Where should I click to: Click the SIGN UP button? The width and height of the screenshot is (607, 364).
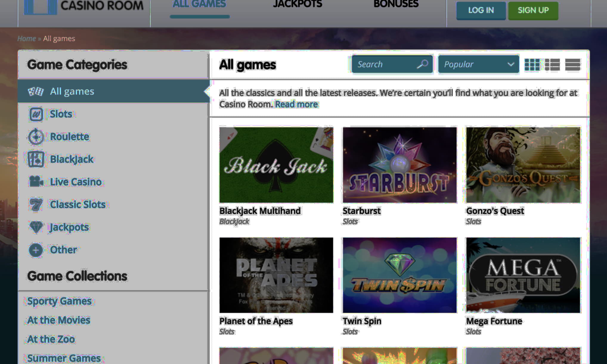[x=533, y=10]
